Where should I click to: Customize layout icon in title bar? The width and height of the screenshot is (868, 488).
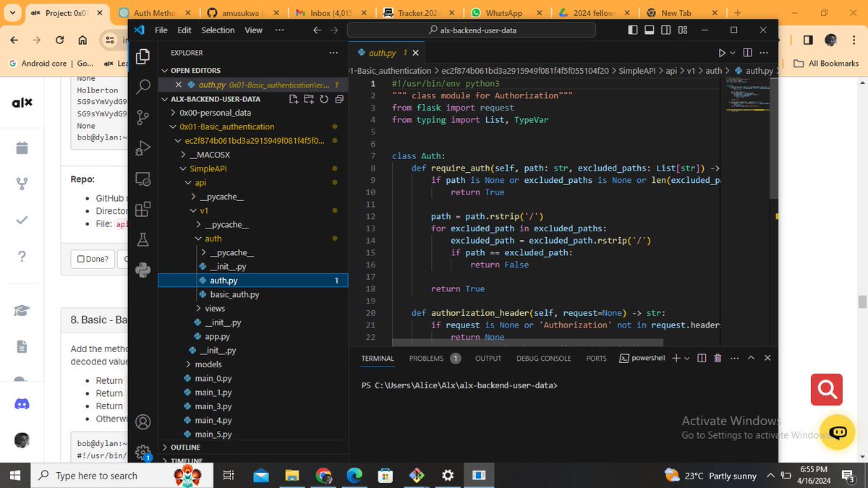(x=683, y=30)
